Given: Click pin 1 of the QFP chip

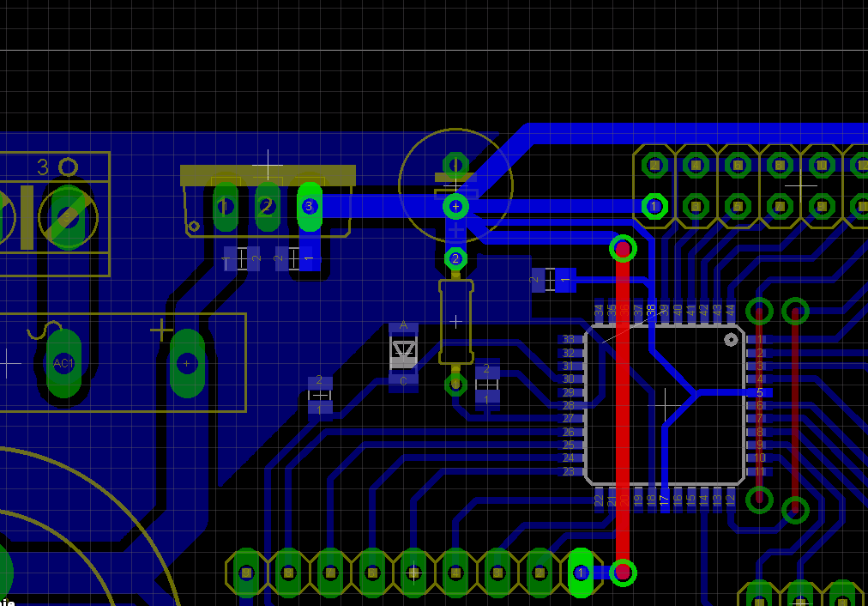Looking at the screenshot, I should [760, 339].
